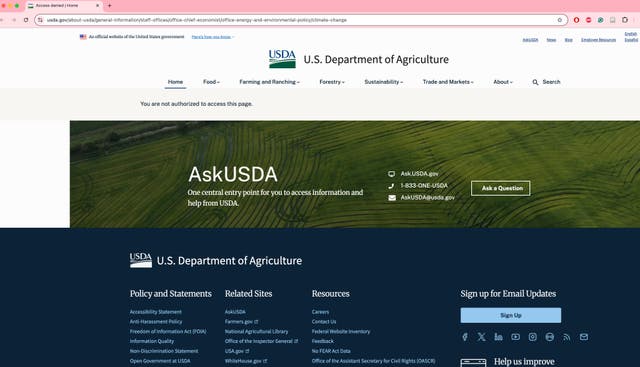Open Freedom of Information Act (FOIA) link

pos(168,331)
